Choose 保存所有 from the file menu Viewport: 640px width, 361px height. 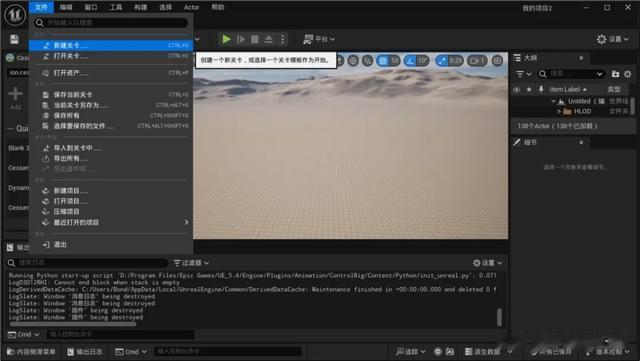pos(111,116)
